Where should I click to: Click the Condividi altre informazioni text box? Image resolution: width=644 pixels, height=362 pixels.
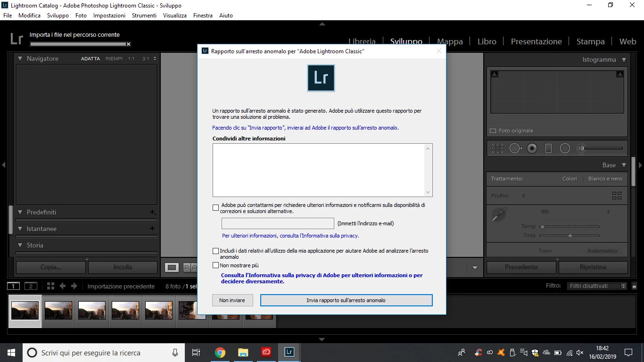pyautogui.click(x=322, y=170)
